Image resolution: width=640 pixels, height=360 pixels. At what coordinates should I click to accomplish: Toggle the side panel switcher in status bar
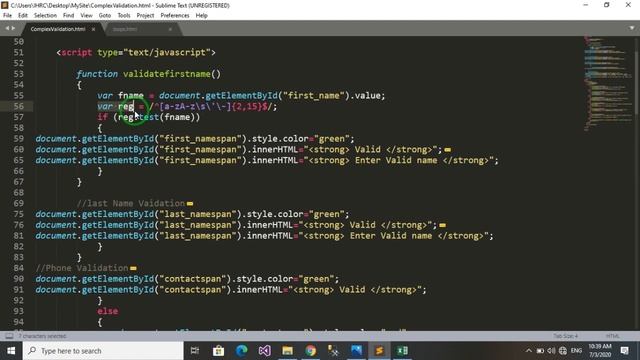(x=9, y=336)
